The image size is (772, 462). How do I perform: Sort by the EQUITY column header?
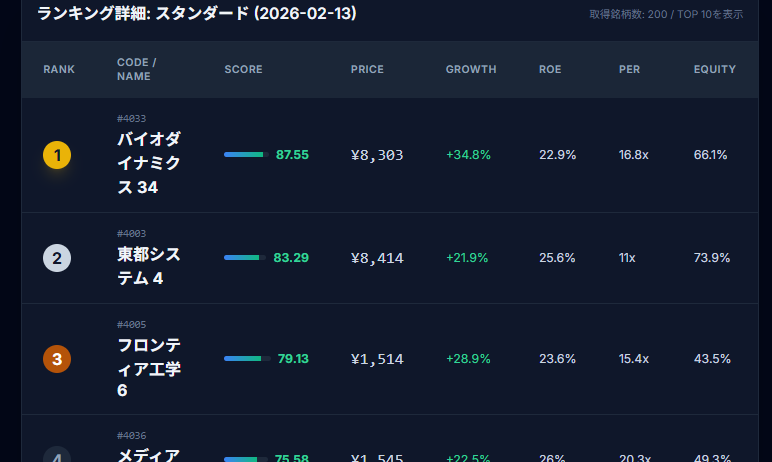pyautogui.click(x=714, y=70)
